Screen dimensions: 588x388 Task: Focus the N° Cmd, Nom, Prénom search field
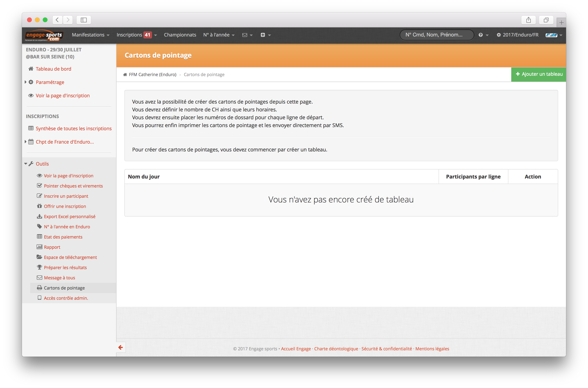click(x=437, y=35)
